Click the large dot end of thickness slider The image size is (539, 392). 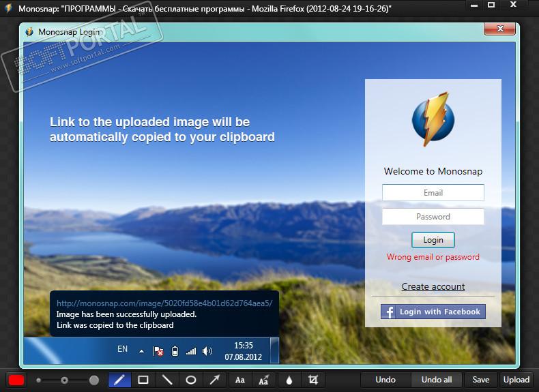(94, 380)
